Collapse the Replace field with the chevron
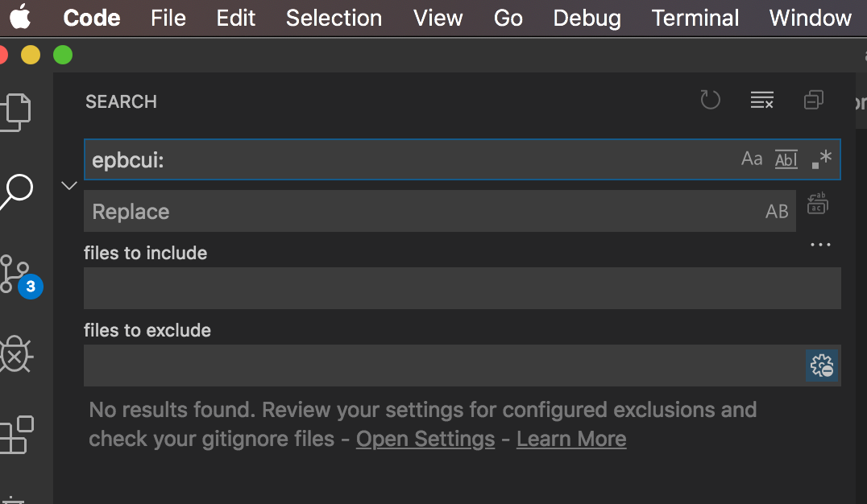 [68, 185]
